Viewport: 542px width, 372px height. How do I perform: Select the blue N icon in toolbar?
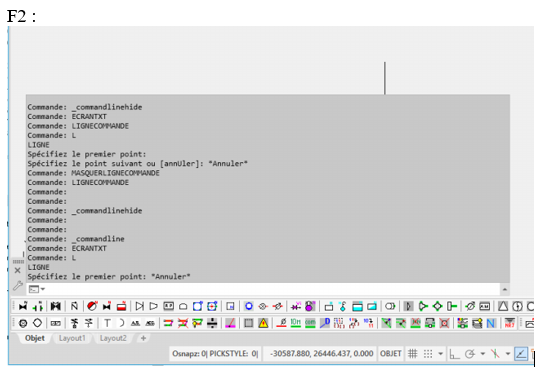point(490,323)
